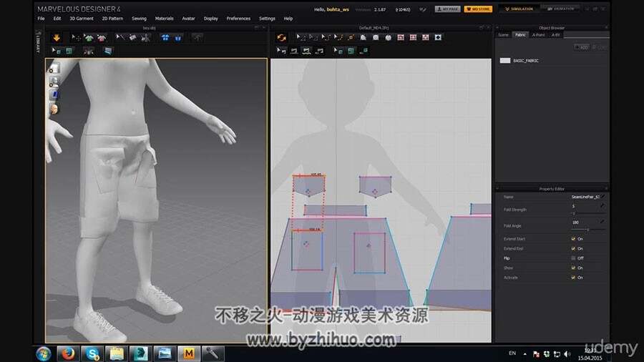Click the top display icon in 3D viewport
Image resolution: width=644 pixels, height=362 pixels.
pyautogui.click(x=54, y=68)
